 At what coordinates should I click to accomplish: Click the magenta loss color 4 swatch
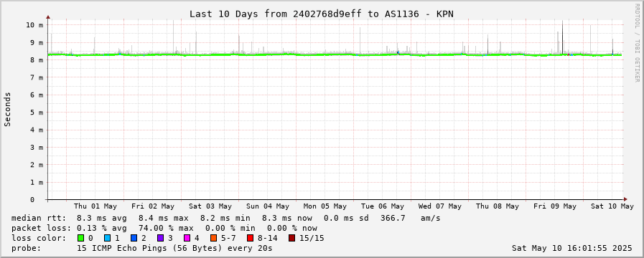187,238
